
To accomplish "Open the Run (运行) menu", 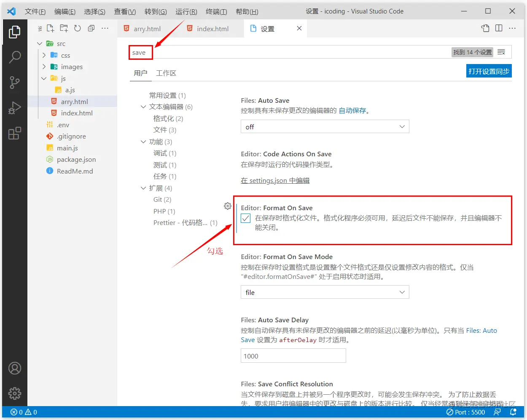I will pyautogui.click(x=186, y=11).
